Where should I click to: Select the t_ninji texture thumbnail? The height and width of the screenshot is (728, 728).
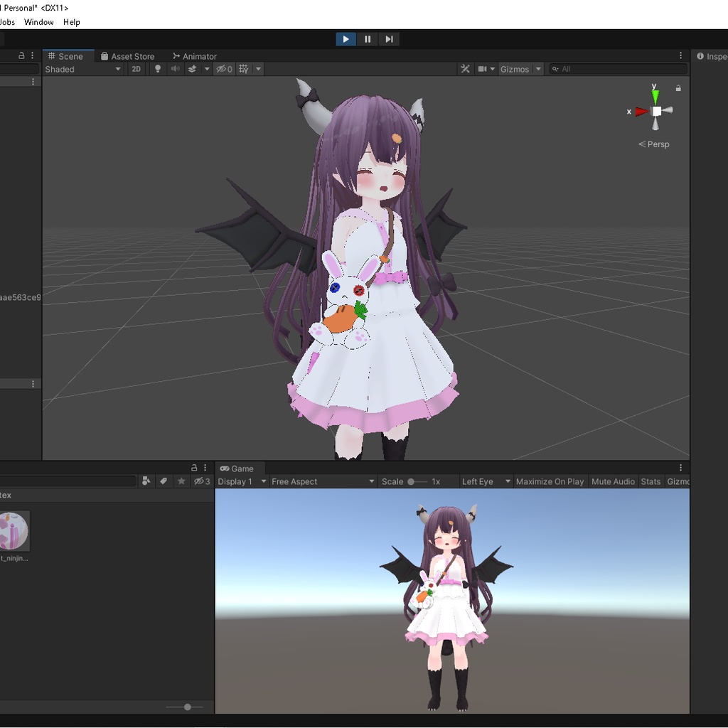(x=14, y=532)
